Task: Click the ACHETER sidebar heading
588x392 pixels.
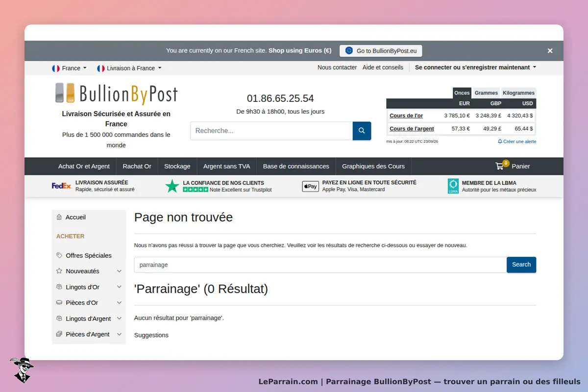Action: [x=70, y=236]
